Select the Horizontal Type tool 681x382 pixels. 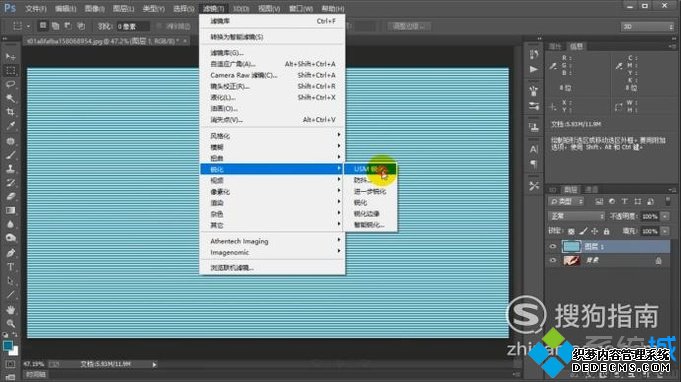pos(10,267)
